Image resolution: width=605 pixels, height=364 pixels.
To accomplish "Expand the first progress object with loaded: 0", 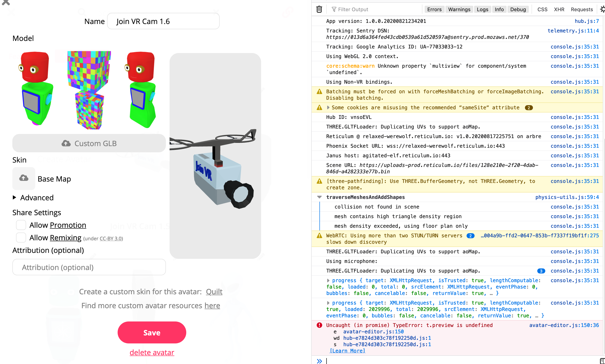I will (328, 280).
